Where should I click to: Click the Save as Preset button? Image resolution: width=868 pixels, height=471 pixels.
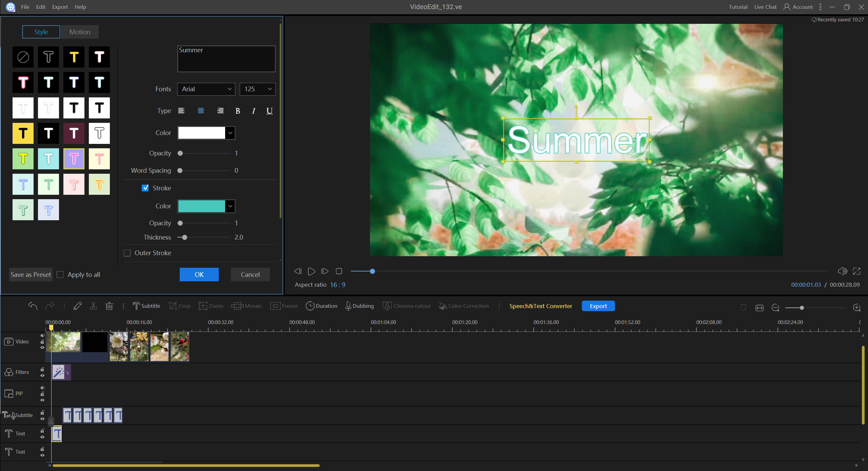coord(30,274)
